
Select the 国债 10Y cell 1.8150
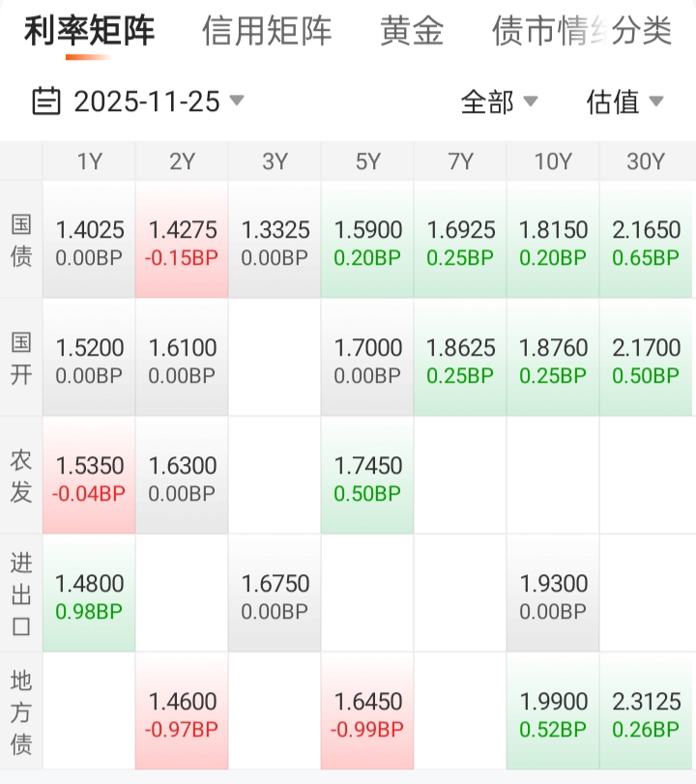pos(553,243)
